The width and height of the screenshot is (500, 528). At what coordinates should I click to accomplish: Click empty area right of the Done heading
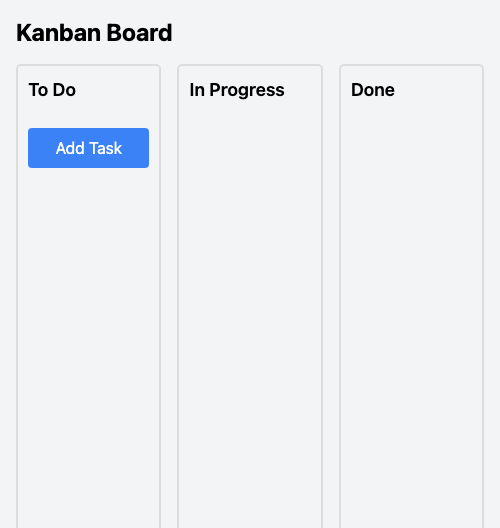(x=438, y=90)
